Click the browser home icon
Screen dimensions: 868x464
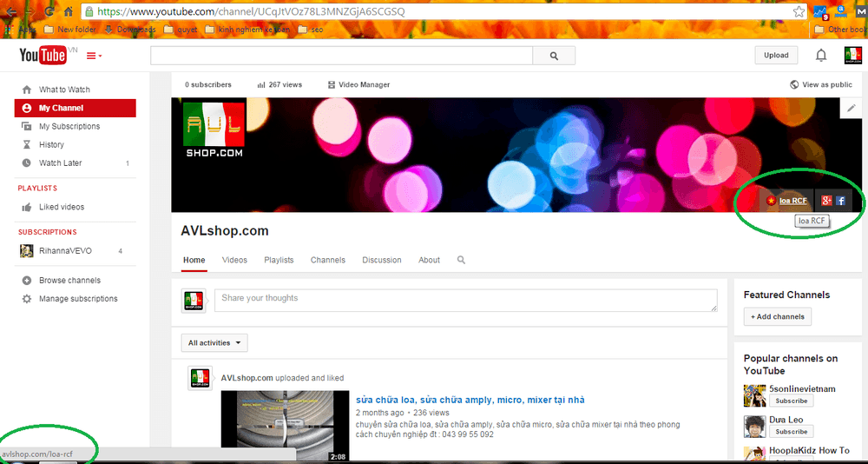pyautogui.click(x=69, y=11)
